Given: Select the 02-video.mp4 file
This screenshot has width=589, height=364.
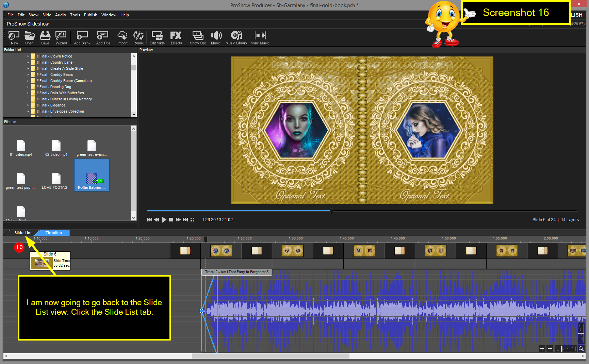Looking at the screenshot, I should point(56,148).
